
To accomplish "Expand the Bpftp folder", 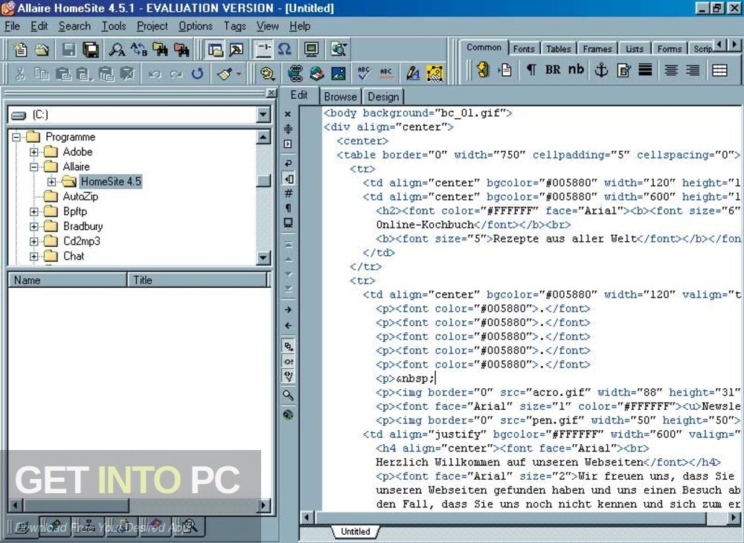I will [x=34, y=211].
